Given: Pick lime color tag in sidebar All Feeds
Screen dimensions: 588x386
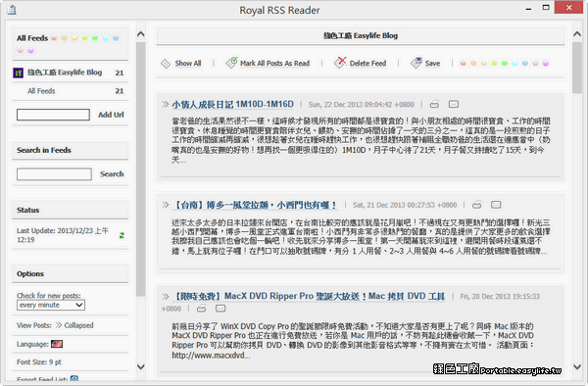Looking at the screenshot, I should click(x=84, y=38).
